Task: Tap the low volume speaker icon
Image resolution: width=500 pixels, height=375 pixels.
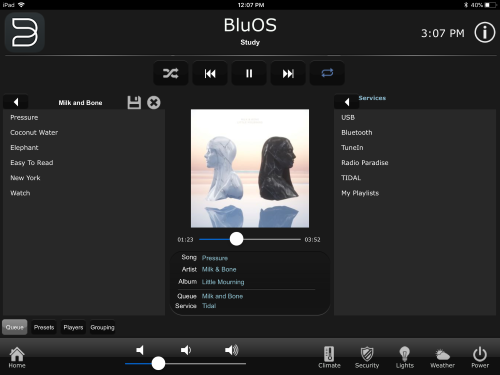Action: [186, 350]
